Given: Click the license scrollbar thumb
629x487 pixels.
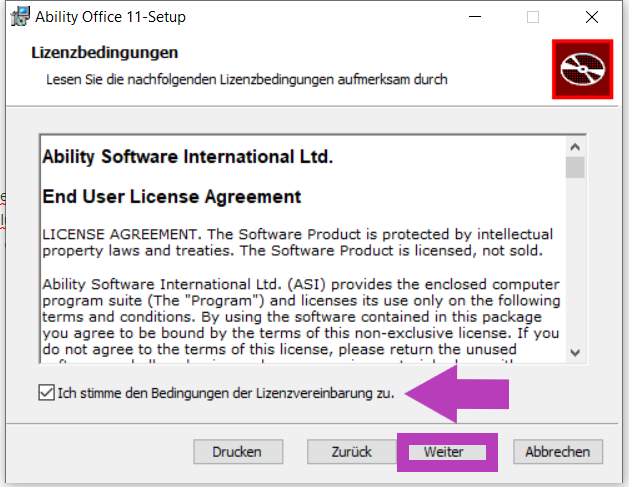Looking at the screenshot, I should coord(575,167).
